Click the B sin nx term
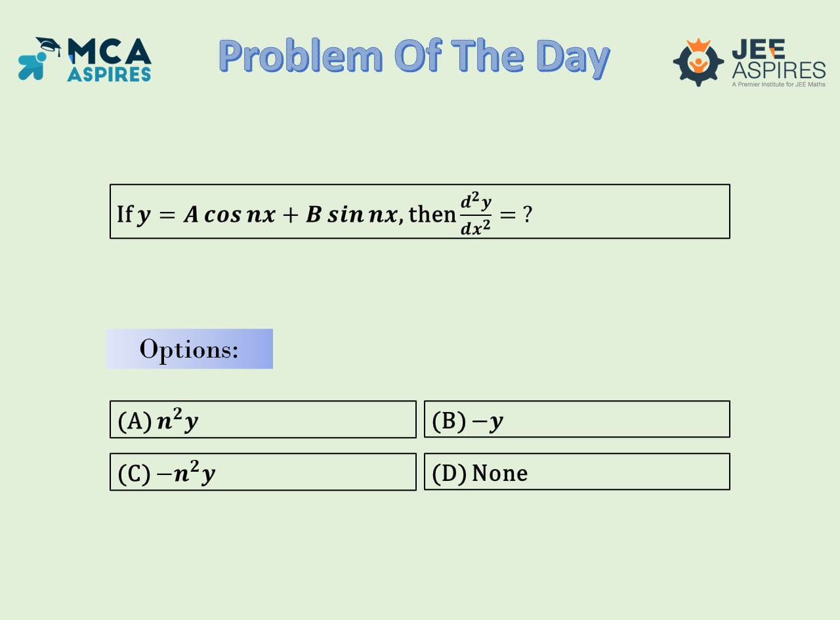 coord(352,214)
